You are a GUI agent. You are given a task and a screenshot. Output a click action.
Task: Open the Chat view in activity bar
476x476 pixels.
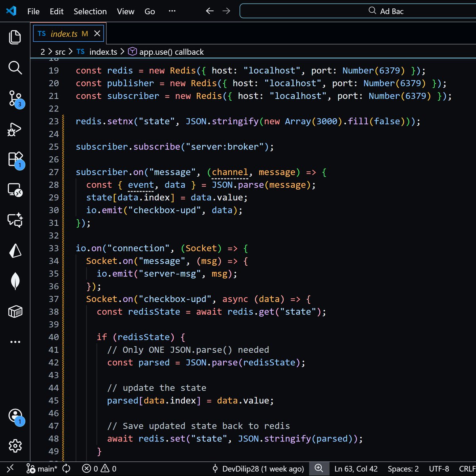point(15,220)
